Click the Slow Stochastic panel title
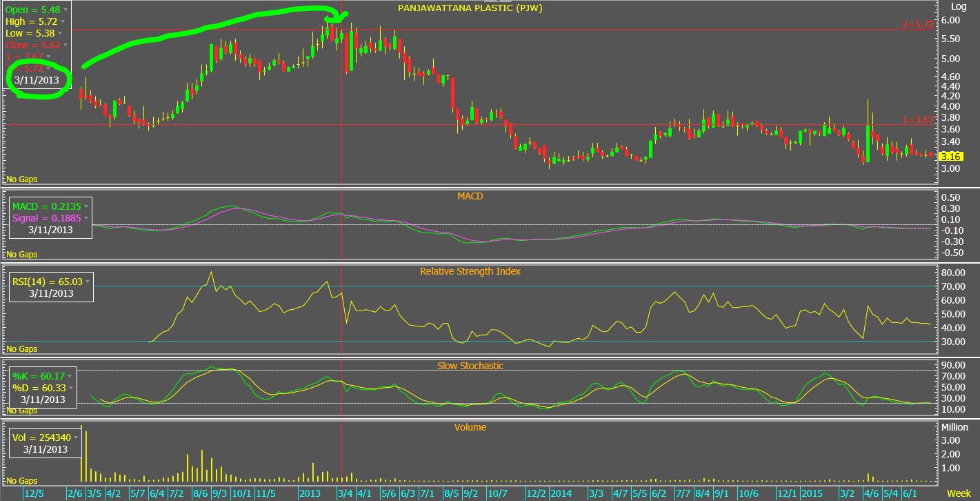 click(470, 366)
